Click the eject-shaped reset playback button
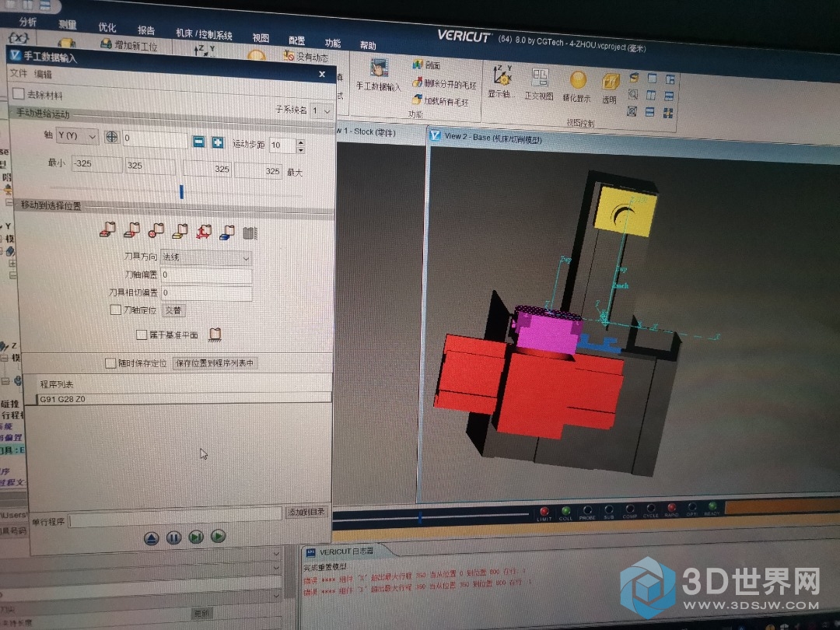 tap(151, 538)
